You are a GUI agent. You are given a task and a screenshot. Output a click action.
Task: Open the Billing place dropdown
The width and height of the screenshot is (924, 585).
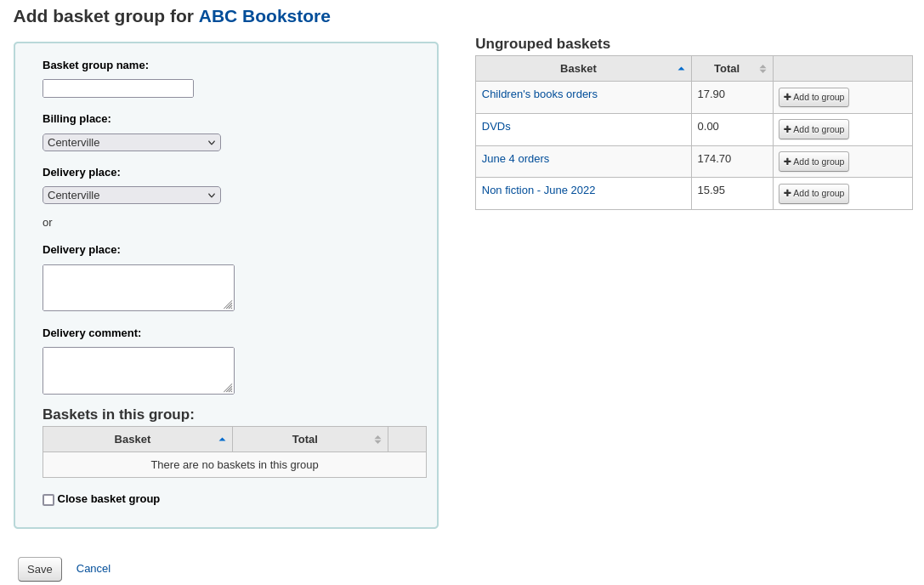point(131,142)
